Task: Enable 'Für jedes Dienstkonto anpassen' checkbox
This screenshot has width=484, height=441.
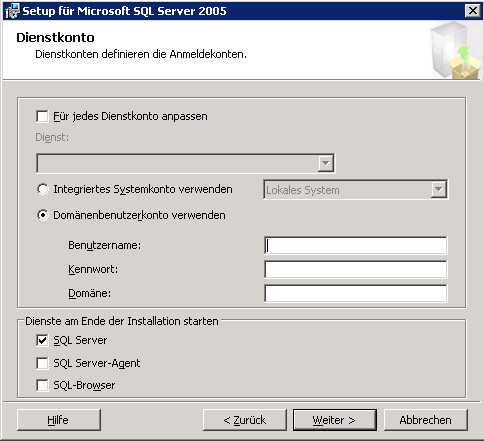Action: tap(42, 116)
